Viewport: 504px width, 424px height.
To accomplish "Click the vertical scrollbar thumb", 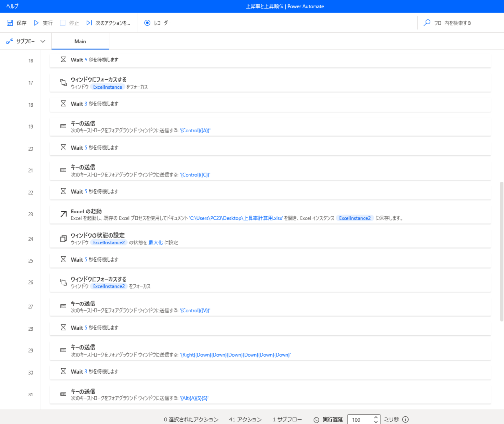I will point(501,251).
